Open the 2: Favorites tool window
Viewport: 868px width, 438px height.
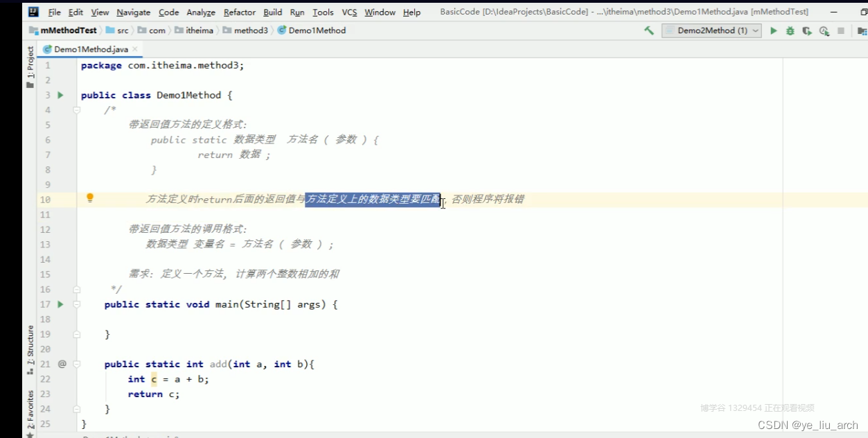(30, 410)
